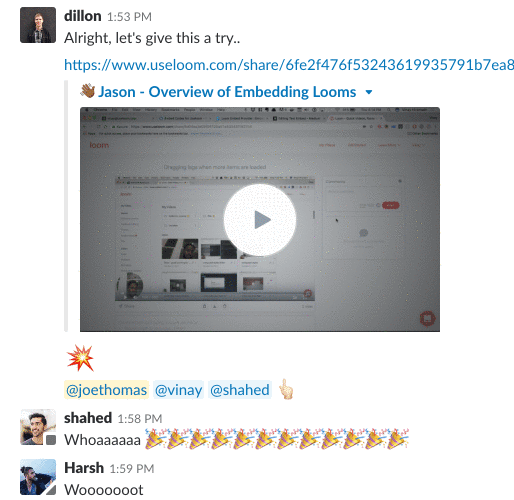The height and width of the screenshot is (500, 514).
Task: Collapse the Loom preview with the caret
Action: coord(369,92)
